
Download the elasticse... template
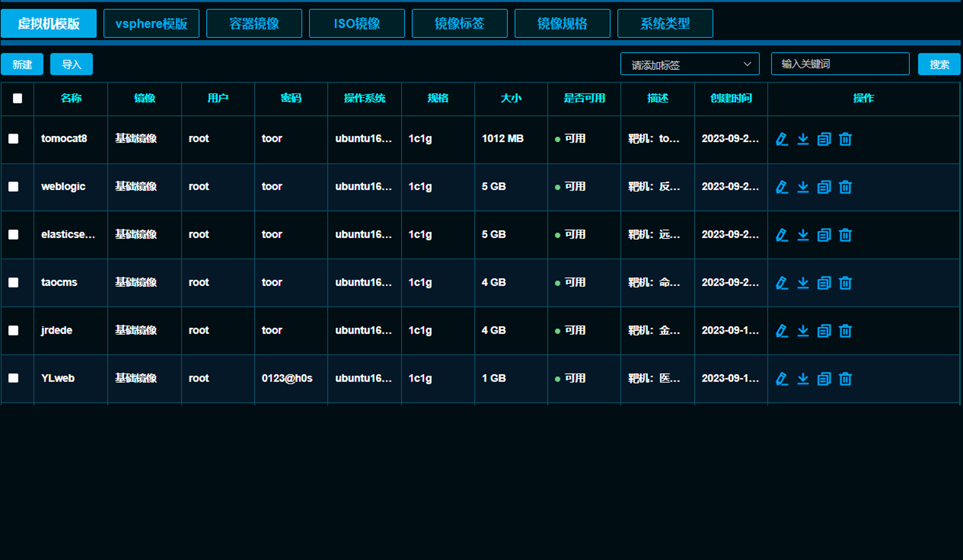tap(803, 235)
